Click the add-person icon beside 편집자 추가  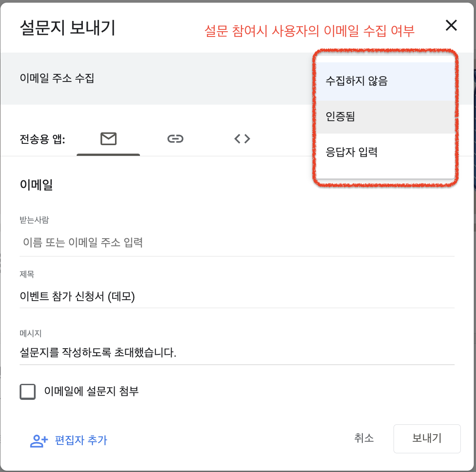[39, 441]
